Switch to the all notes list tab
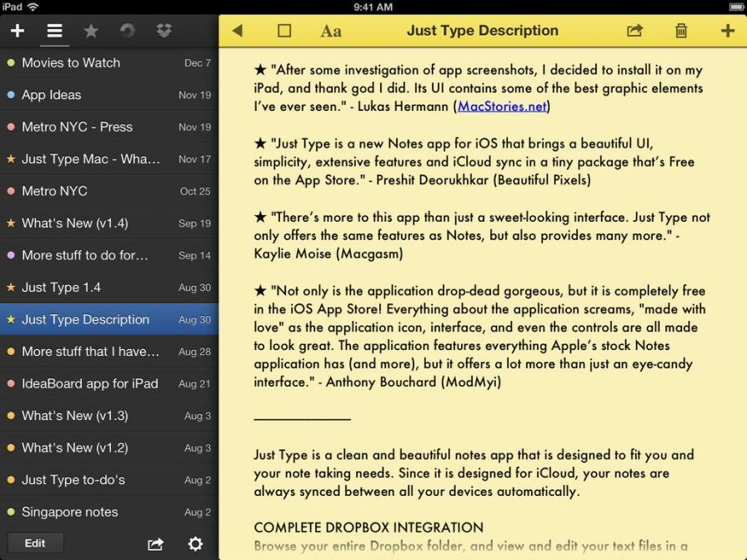The image size is (747, 560). (x=54, y=31)
